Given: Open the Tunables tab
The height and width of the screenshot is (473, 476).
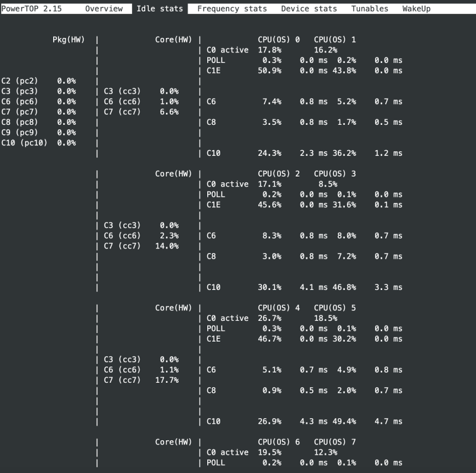Looking at the screenshot, I should click(369, 8).
